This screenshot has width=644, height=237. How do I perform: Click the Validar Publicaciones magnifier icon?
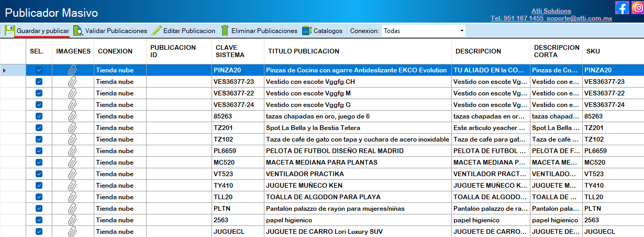tap(78, 31)
